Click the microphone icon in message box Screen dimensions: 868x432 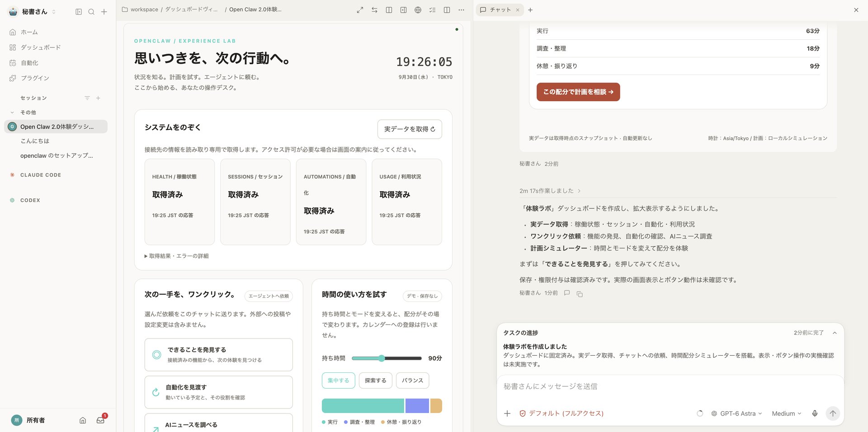pyautogui.click(x=815, y=413)
